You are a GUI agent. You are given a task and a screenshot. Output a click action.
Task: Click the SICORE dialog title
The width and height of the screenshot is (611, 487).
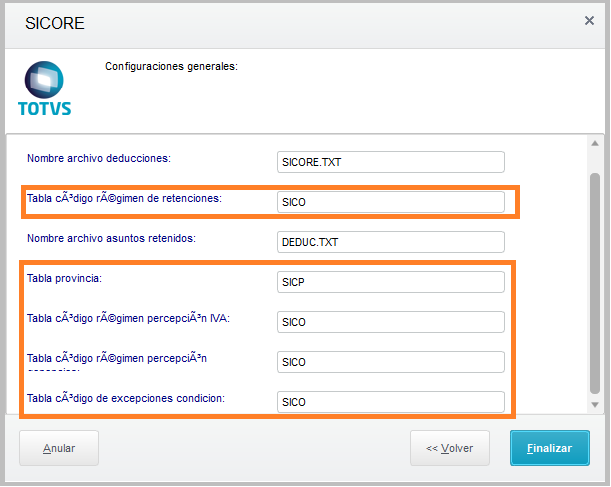coord(55,23)
